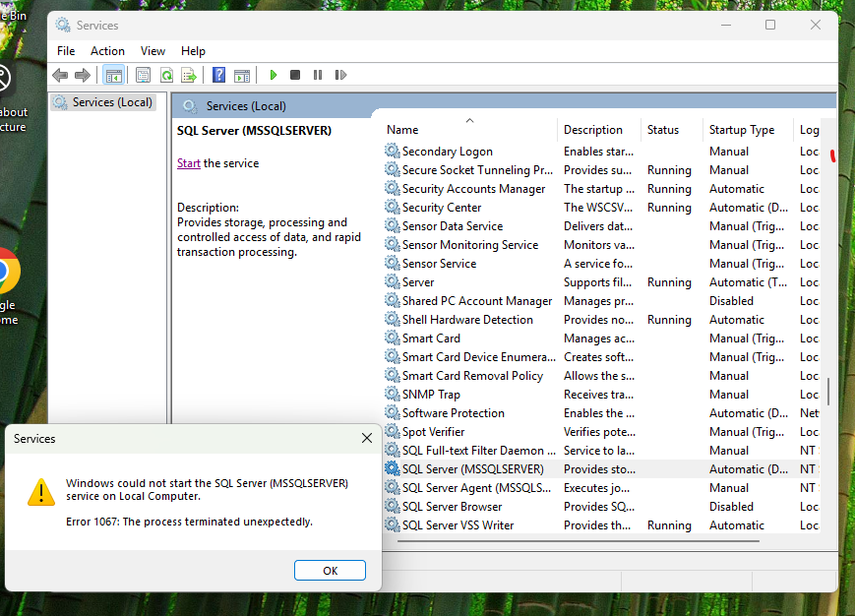Click the gear icon beside Sensor Service
This screenshot has height=616, width=855.
click(392, 263)
